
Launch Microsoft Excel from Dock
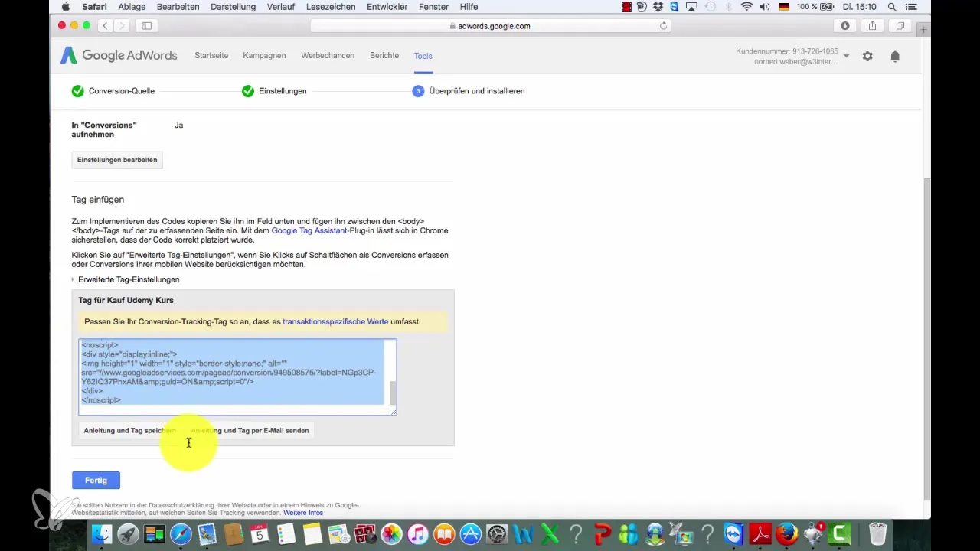coord(550,534)
